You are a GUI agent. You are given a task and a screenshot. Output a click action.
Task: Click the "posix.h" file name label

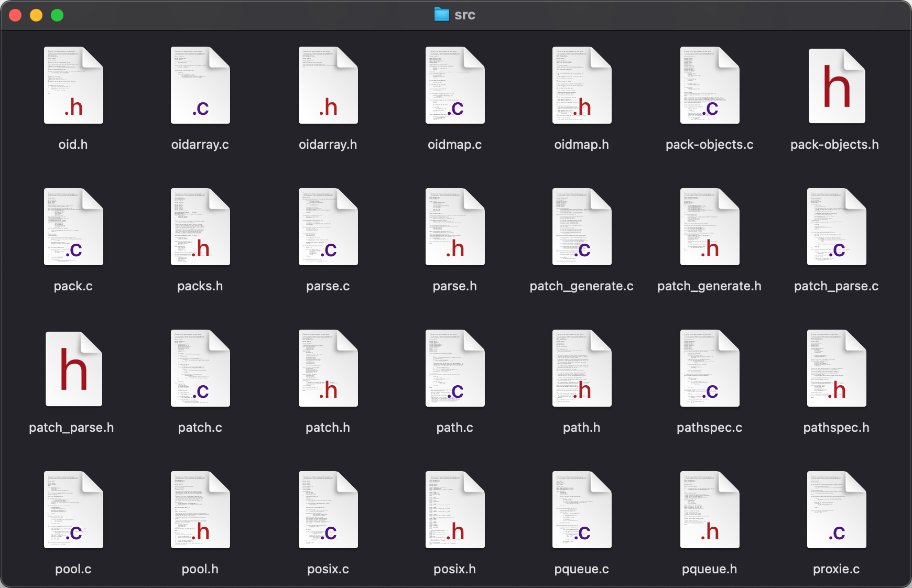tap(455, 569)
